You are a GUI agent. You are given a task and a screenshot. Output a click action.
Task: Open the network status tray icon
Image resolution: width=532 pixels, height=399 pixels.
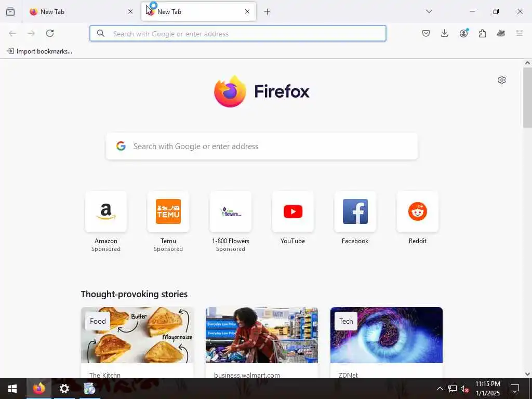[453, 389]
